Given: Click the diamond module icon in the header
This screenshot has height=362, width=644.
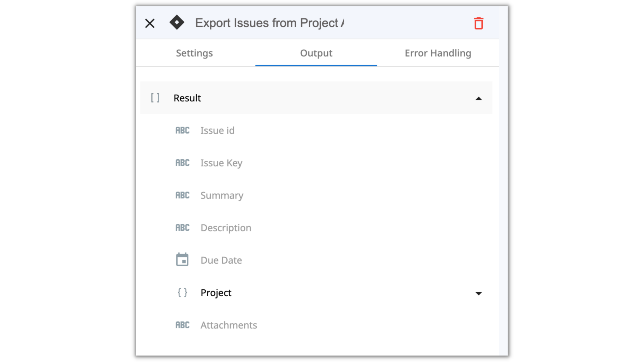Looking at the screenshot, I should (177, 23).
